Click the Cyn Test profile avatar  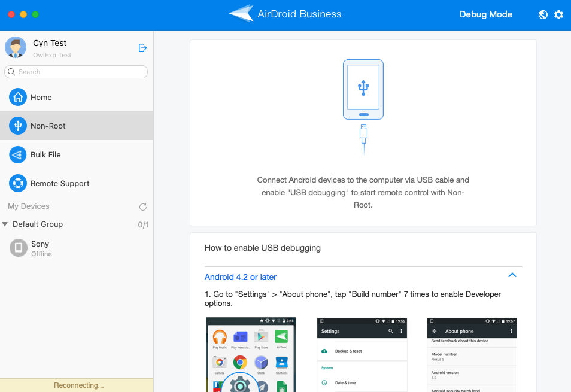coord(16,47)
